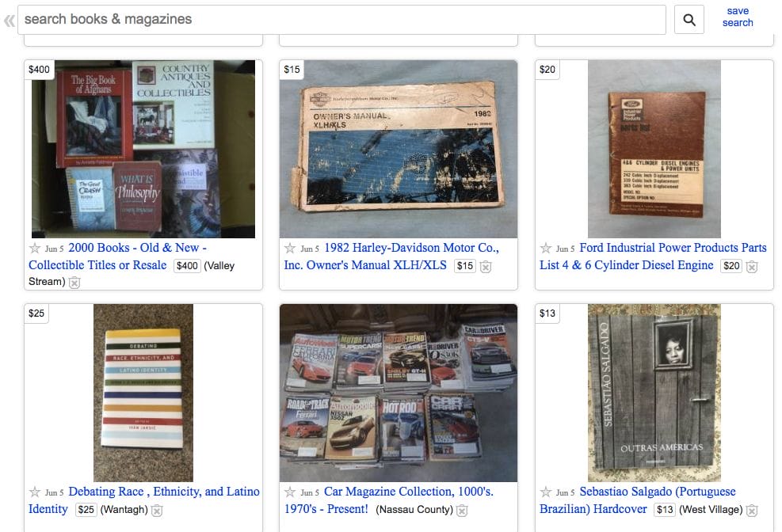Hide the 2000 Books listing
The width and height of the screenshot is (782, 532).
pos(74,283)
